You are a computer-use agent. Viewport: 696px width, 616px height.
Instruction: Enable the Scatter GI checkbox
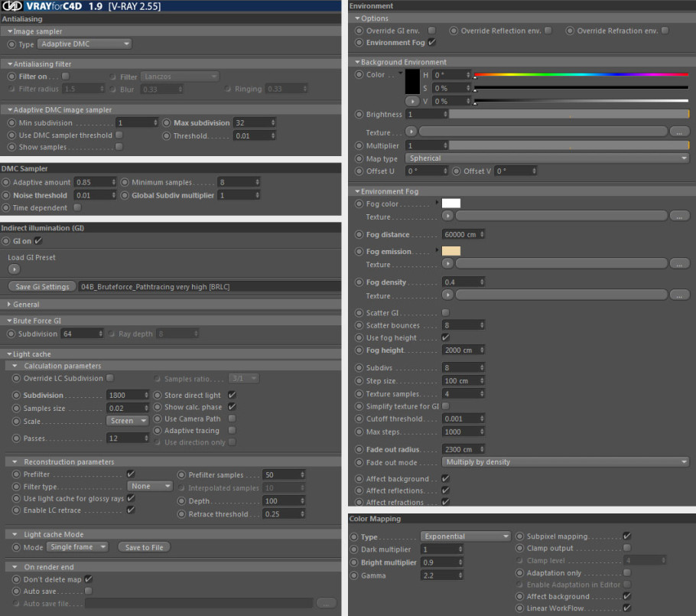click(x=446, y=313)
